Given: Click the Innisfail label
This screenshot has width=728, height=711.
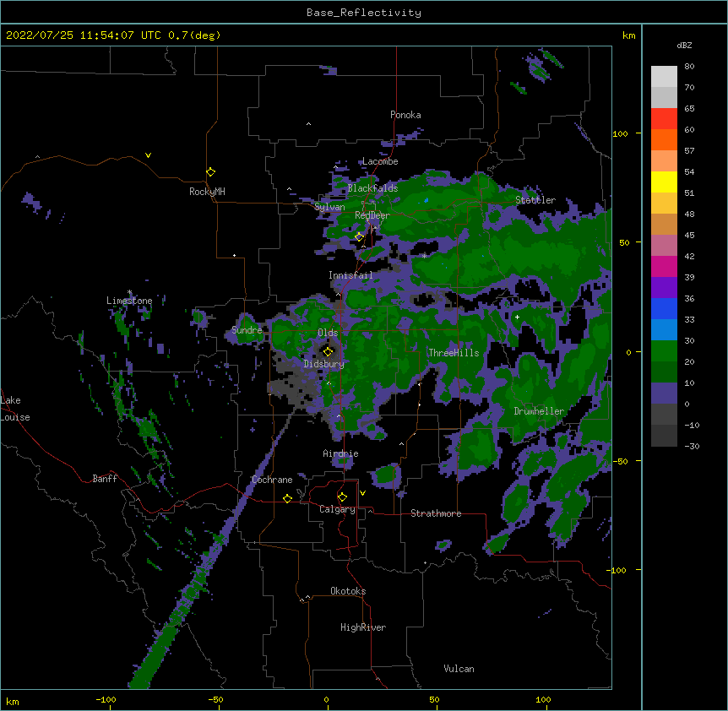Looking at the screenshot, I should click(350, 275).
